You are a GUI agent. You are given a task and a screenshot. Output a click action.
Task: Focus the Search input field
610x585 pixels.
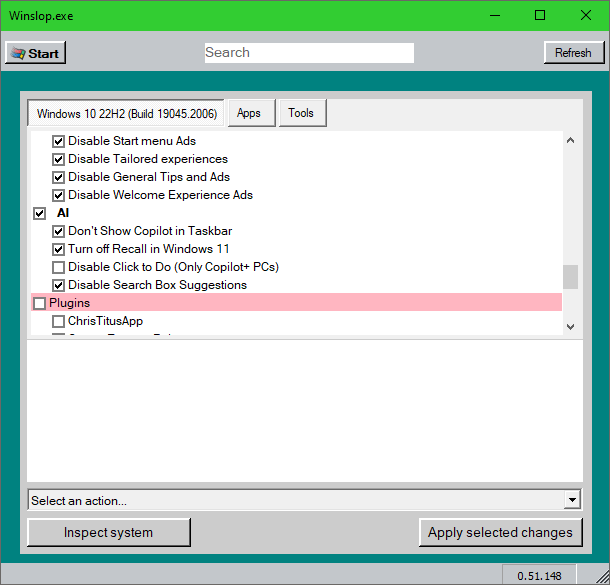pos(308,53)
